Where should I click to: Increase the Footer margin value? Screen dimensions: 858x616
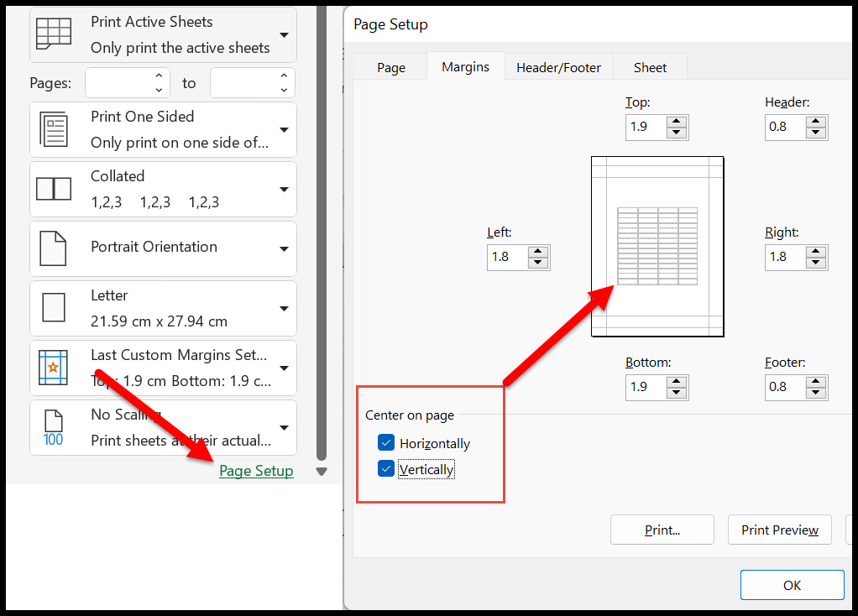[x=816, y=382]
